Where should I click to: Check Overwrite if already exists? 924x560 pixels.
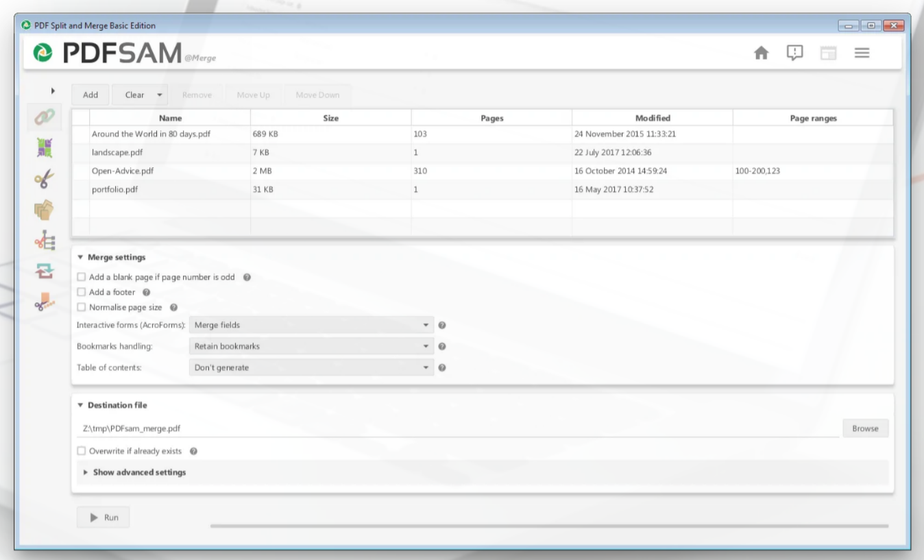(82, 452)
